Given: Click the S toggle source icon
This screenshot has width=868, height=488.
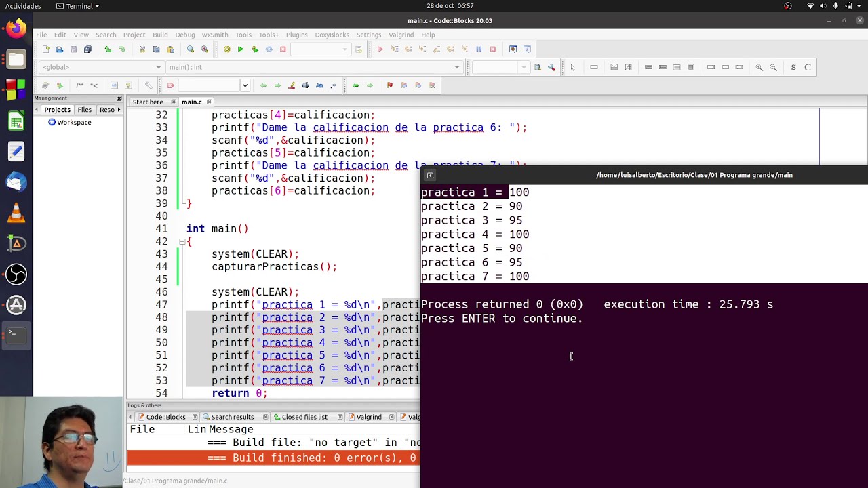Looking at the screenshot, I should coord(793,67).
